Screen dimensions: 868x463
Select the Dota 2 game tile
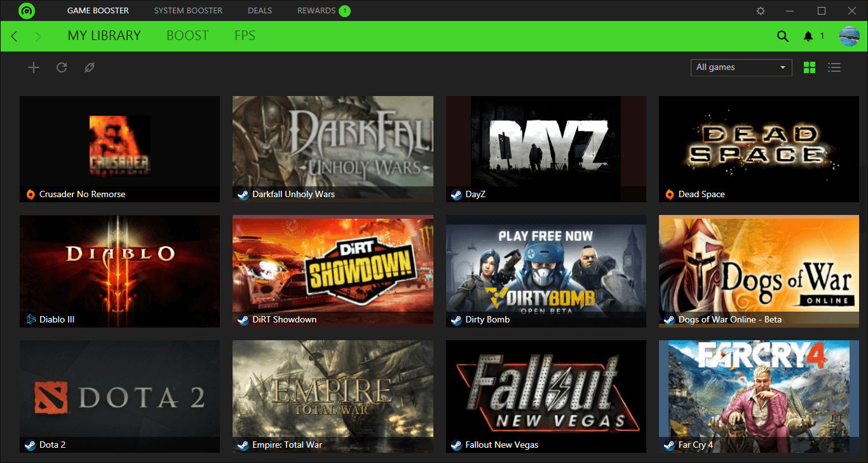pyautogui.click(x=119, y=396)
